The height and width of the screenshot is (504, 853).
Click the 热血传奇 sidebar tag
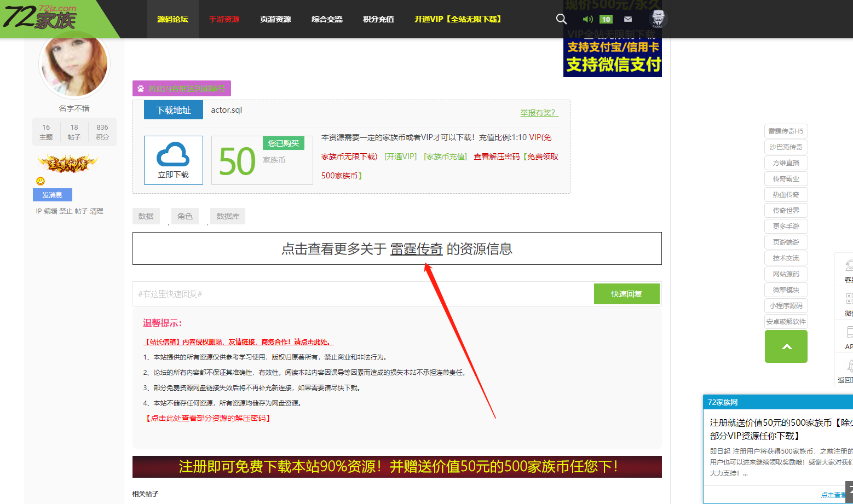[786, 195]
